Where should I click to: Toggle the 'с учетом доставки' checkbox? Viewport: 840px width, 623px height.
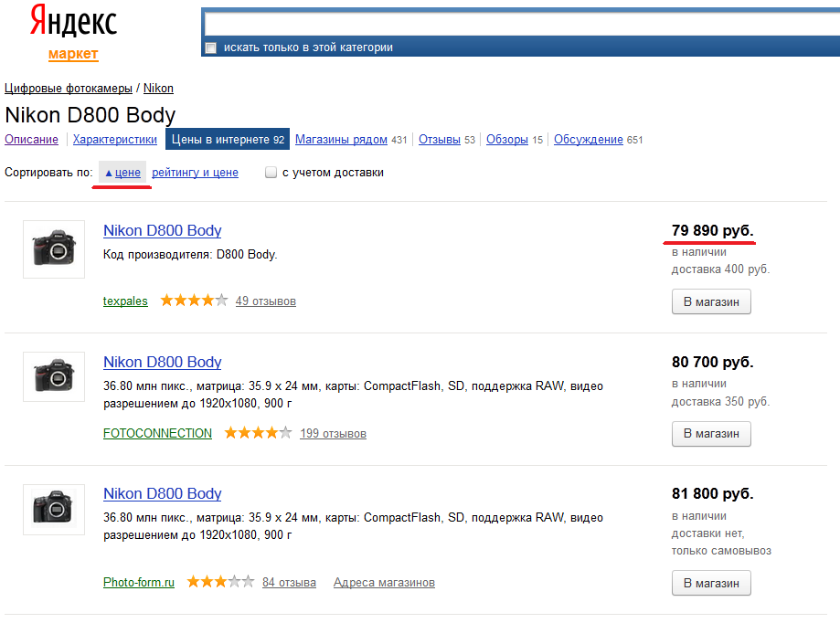click(x=271, y=173)
